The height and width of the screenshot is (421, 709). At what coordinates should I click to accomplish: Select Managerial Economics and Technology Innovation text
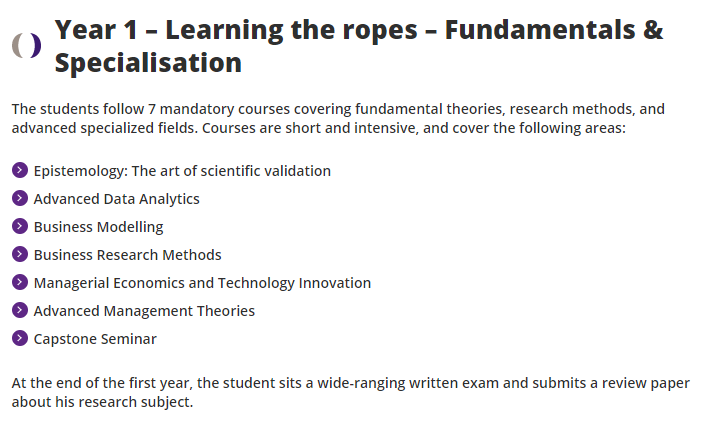[202, 283]
